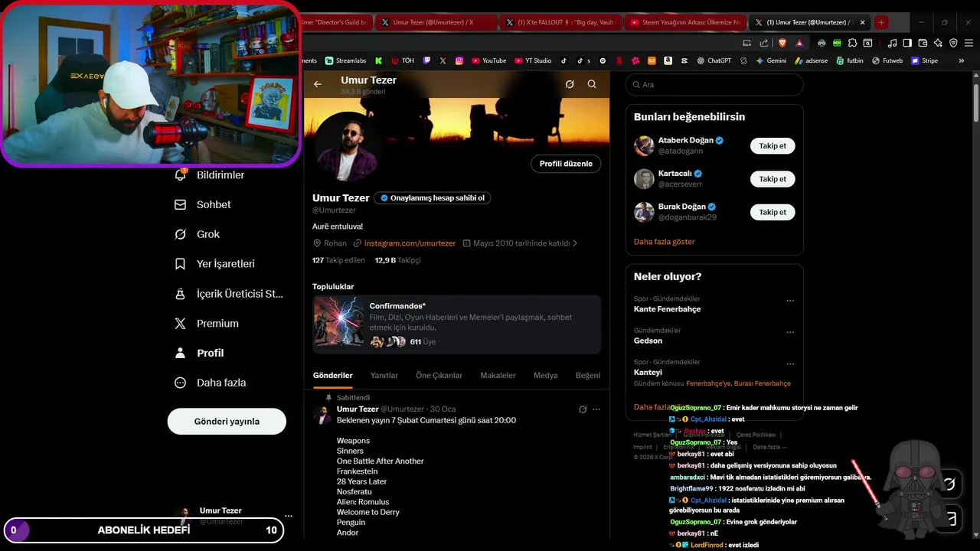This screenshot has width=980, height=551.
Task: Switch to the Makaleler tab
Action: tap(498, 375)
